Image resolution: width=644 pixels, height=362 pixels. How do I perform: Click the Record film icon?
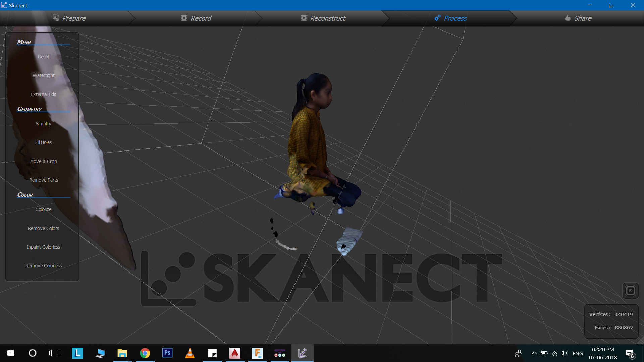(184, 18)
